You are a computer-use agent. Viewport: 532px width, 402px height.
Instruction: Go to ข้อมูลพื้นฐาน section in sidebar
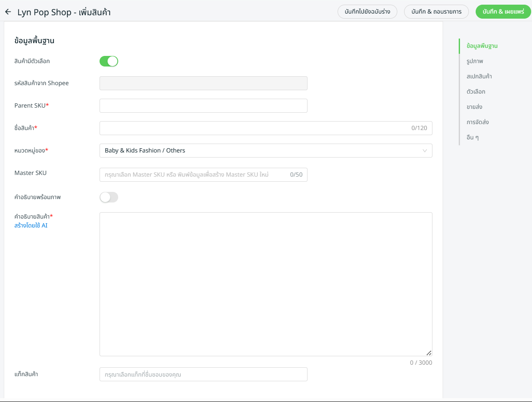point(482,46)
